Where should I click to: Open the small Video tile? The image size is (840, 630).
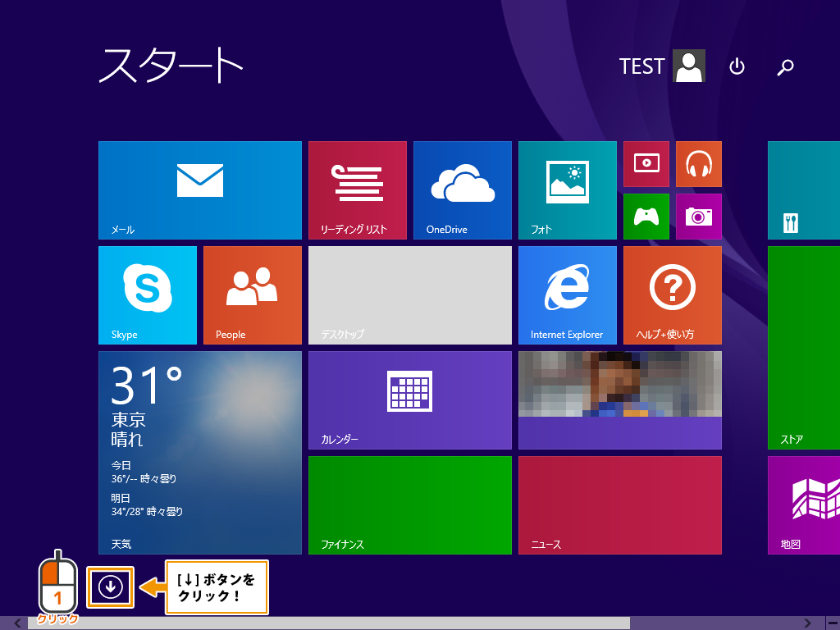[646, 164]
